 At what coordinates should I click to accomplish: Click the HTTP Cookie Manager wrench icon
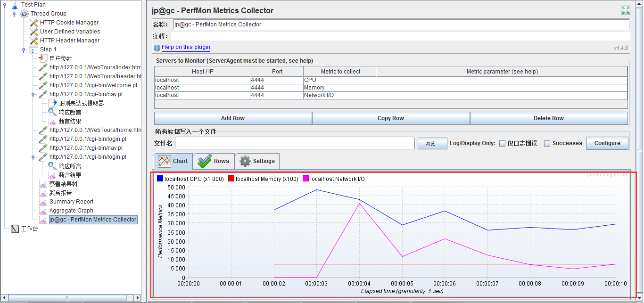33,23
